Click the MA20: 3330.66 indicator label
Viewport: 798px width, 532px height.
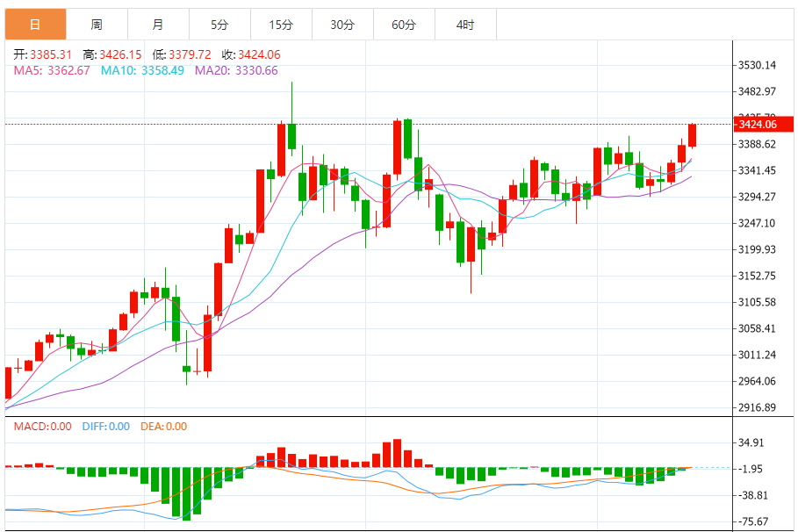237,71
